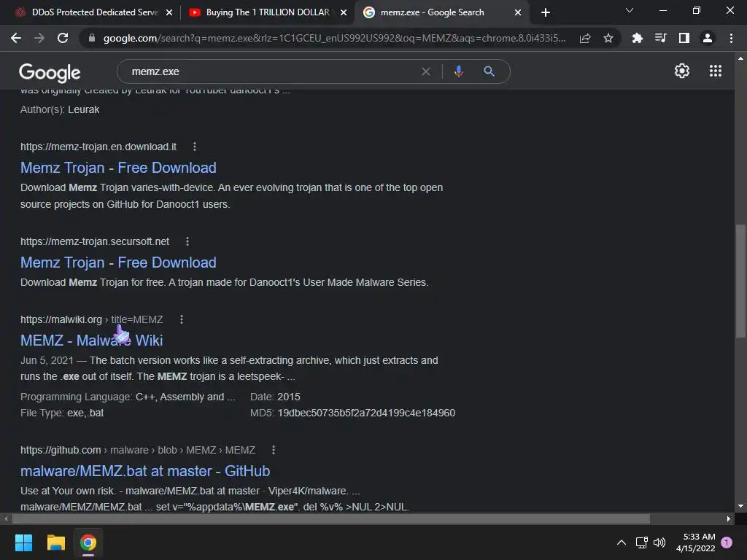Open the media control icon
The image size is (747, 560).
click(x=660, y=38)
